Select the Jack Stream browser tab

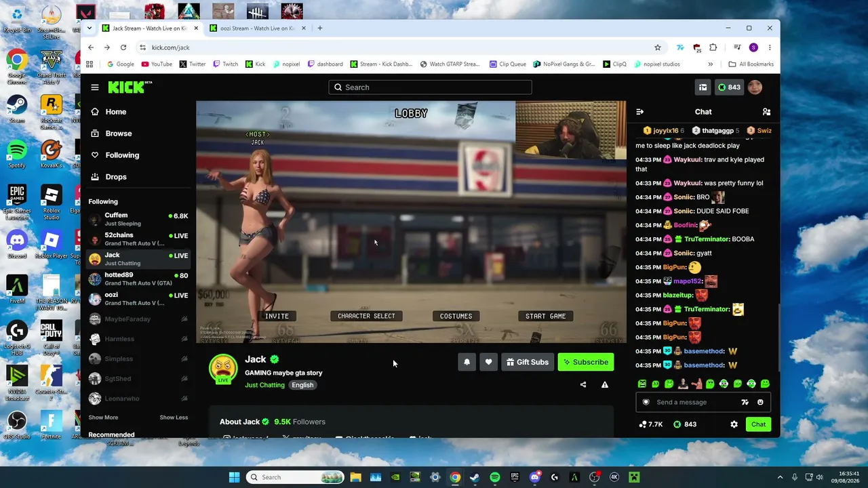coord(149,28)
